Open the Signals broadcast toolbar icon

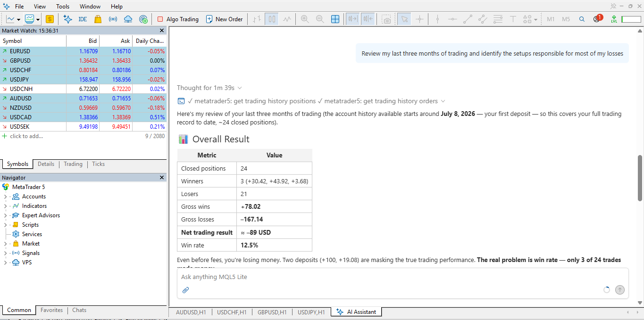(113, 19)
